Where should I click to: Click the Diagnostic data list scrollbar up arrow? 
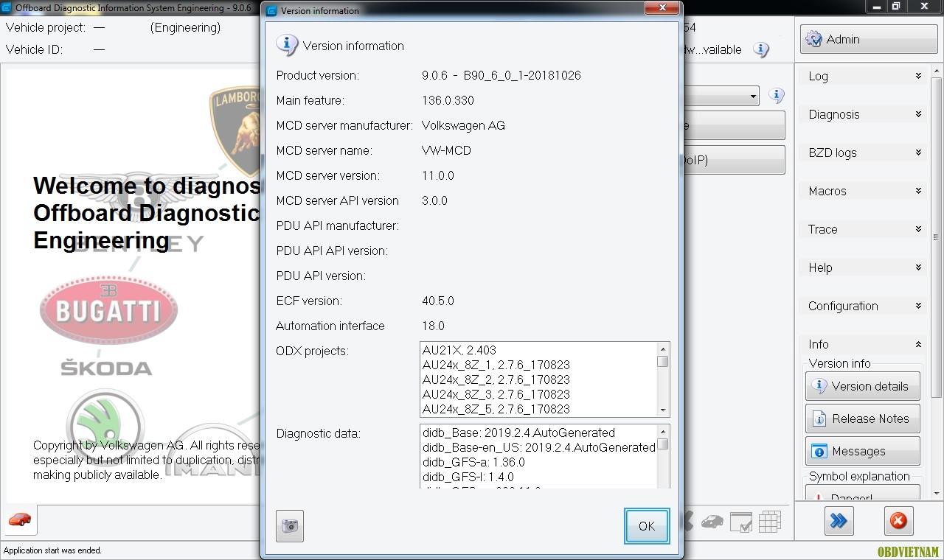(x=663, y=431)
